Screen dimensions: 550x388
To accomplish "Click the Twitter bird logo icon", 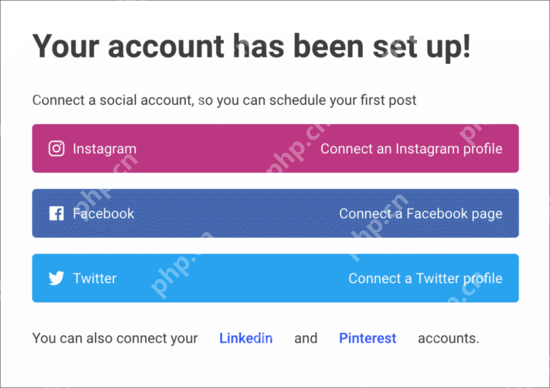I will click(x=56, y=278).
